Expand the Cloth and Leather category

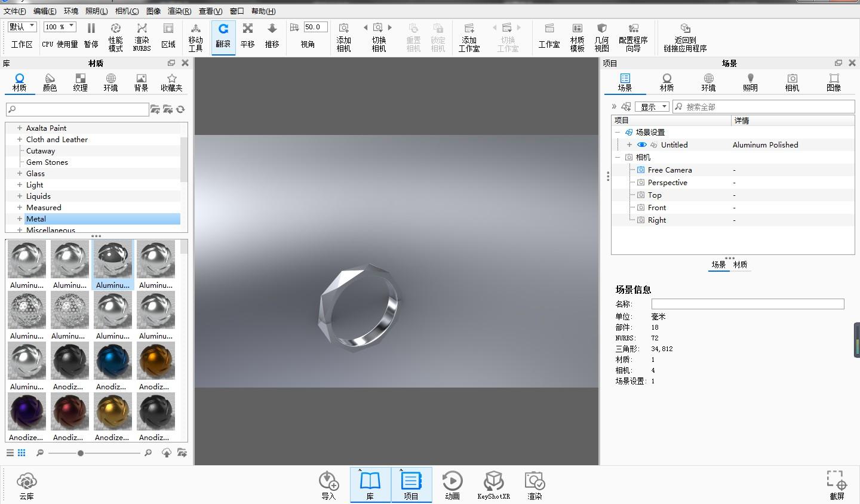20,139
